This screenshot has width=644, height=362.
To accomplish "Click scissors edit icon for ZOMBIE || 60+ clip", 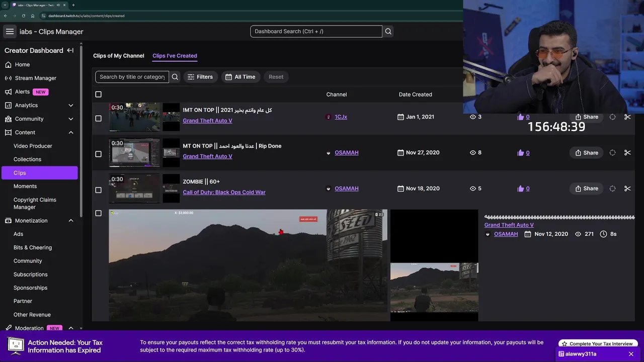I will [627, 189].
